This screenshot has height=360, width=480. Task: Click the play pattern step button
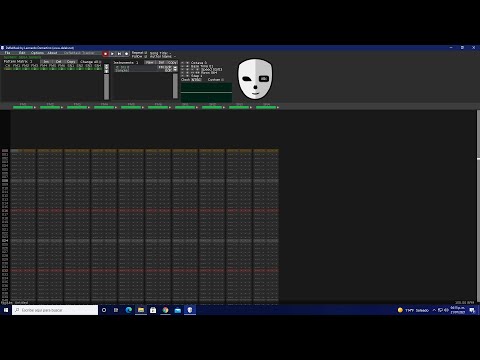point(119,54)
